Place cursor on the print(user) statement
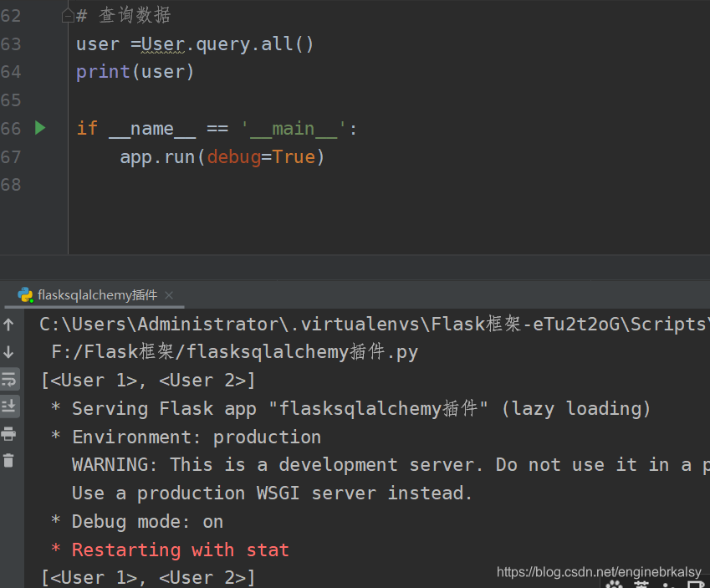Viewport: 710px width, 588px height. [x=135, y=72]
